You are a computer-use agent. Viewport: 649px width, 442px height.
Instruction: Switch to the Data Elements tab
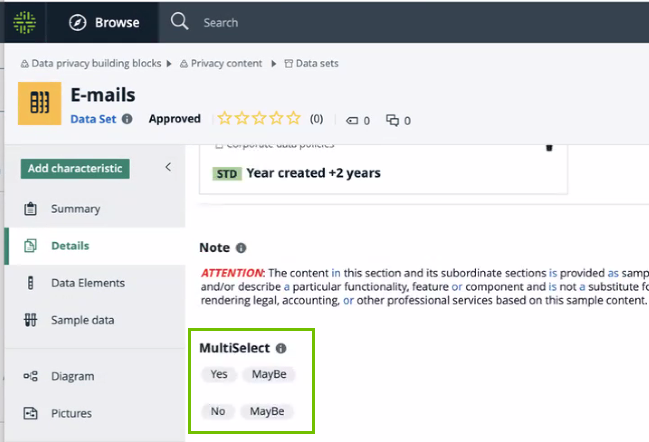tap(88, 283)
